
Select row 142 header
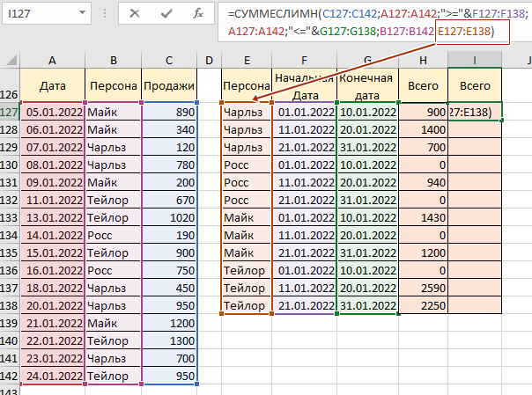10,376
